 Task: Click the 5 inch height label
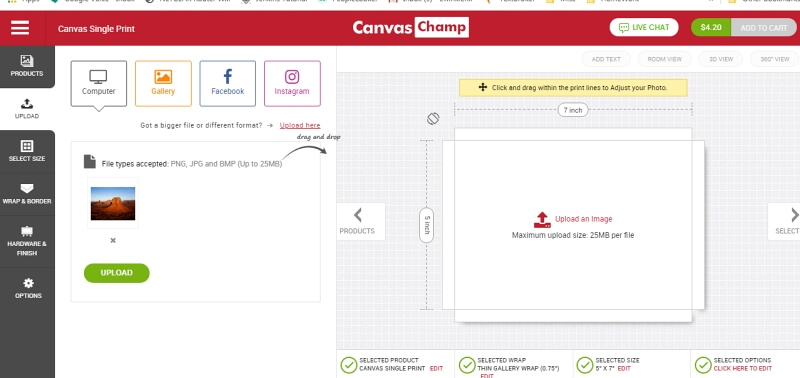pos(427,225)
